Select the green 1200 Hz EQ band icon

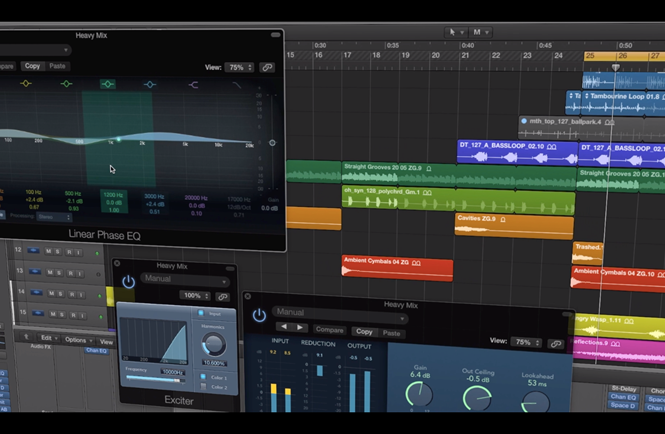pyautogui.click(x=108, y=84)
